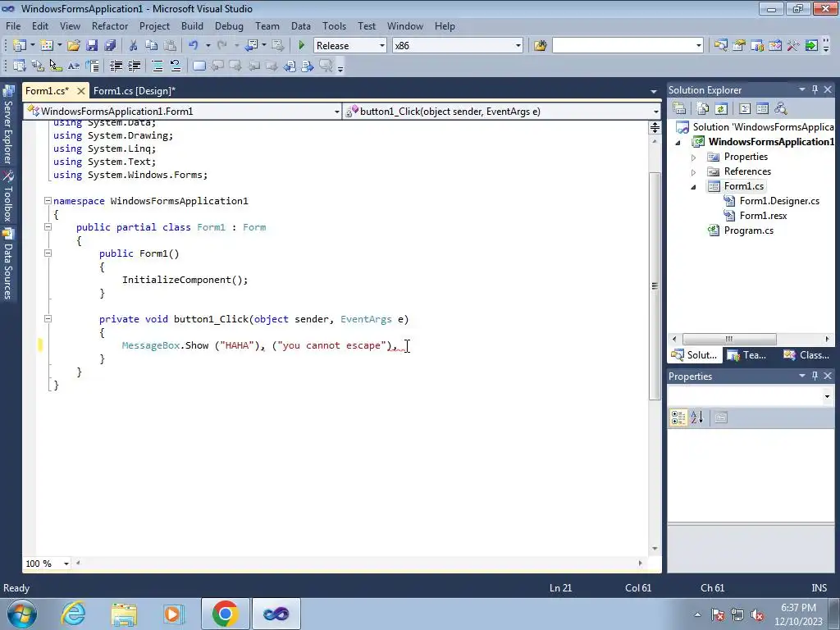Toggle auto-hide pin on Properties panel
The width and height of the screenshot is (840, 630).
tap(815, 376)
